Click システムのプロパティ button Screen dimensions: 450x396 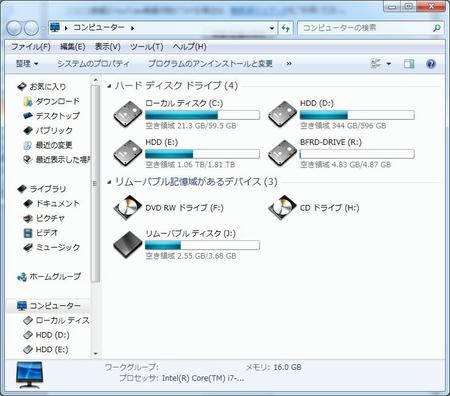(93, 64)
